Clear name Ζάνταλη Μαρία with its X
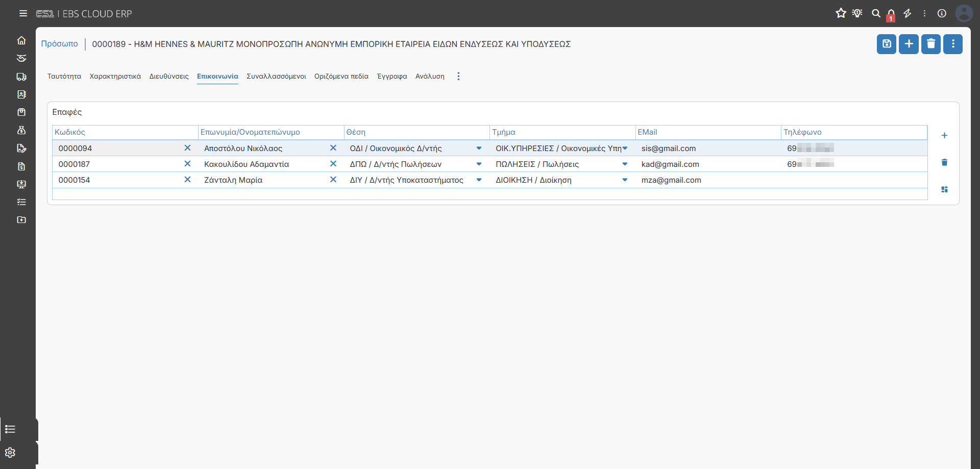The width and height of the screenshot is (980, 469). (x=333, y=180)
